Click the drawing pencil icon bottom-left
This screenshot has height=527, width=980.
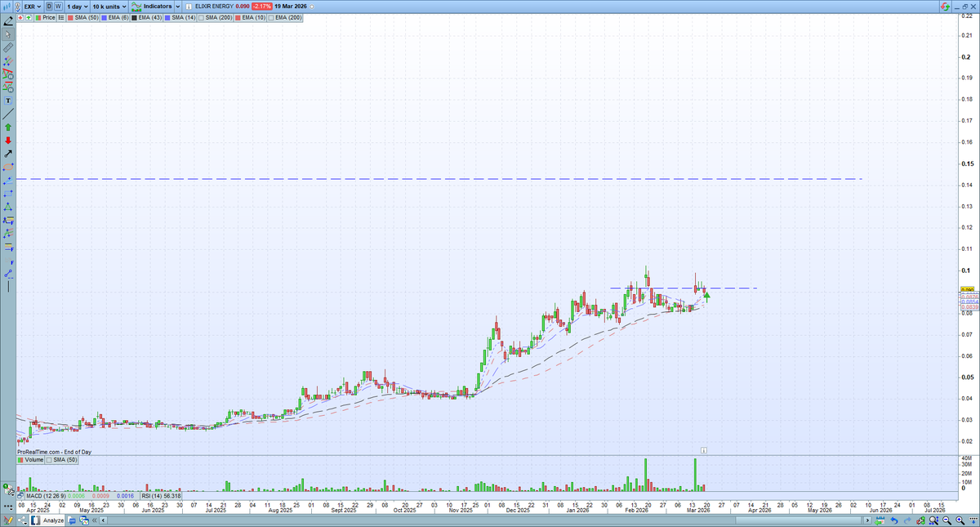(x=8, y=520)
